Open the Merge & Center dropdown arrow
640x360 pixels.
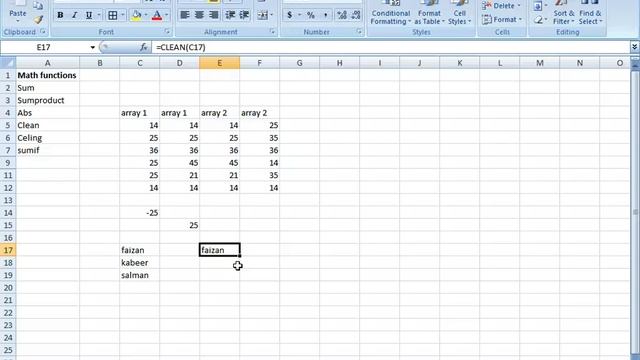[x=272, y=16]
